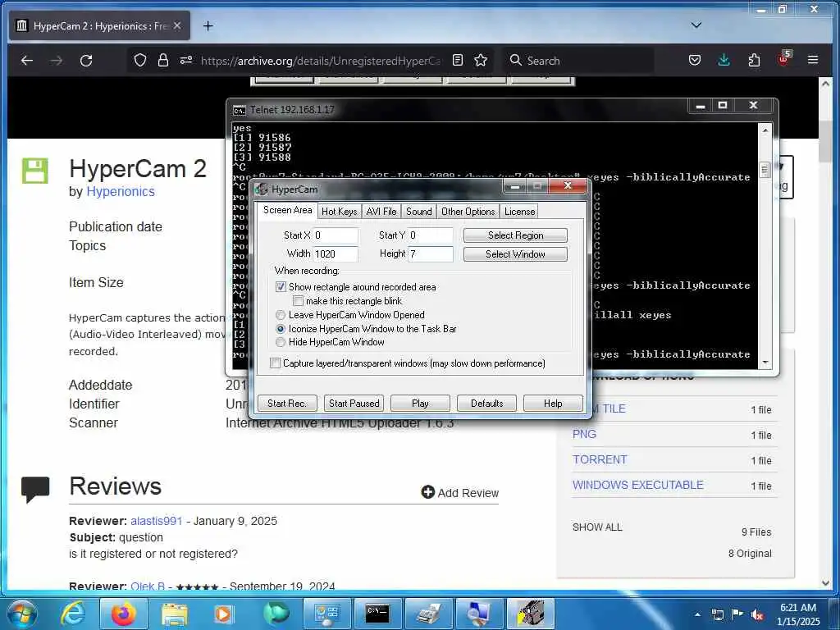840x630 pixels.
Task: Click Add Review link
Action: [x=460, y=492]
